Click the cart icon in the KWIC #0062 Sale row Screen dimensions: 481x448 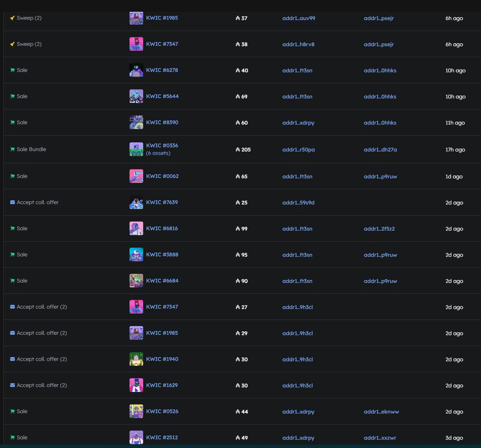click(x=12, y=176)
